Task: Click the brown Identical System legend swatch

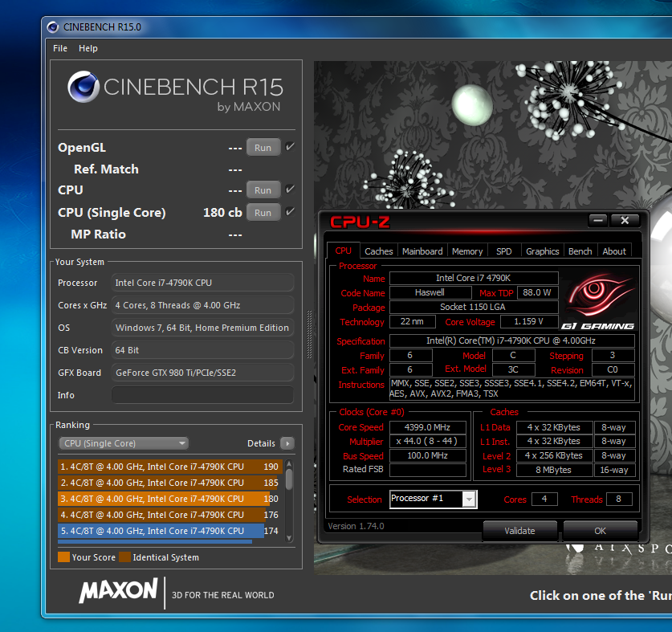Action: (124, 557)
